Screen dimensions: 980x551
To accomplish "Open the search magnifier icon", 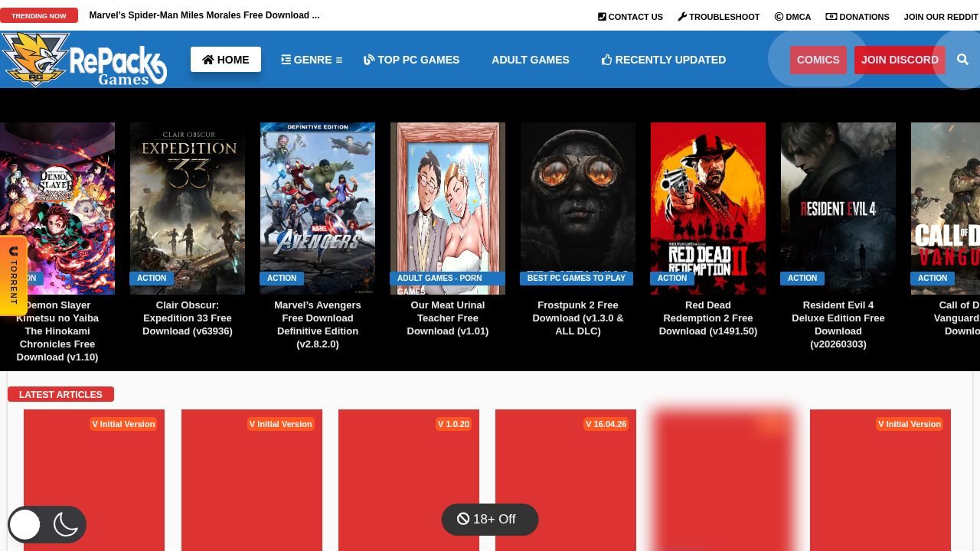I will pyautogui.click(x=962, y=60).
